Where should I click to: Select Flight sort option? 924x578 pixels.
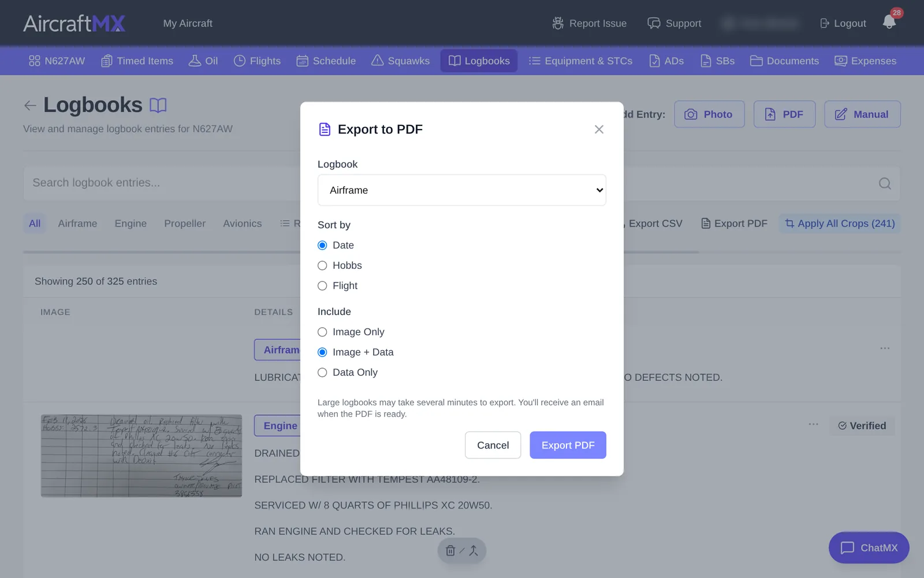(322, 286)
